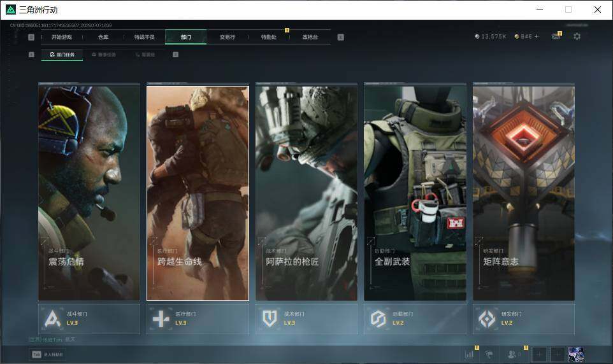Click the silver currency coin icon
The width and height of the screenshot is (613, 364).
click(477, 36)
